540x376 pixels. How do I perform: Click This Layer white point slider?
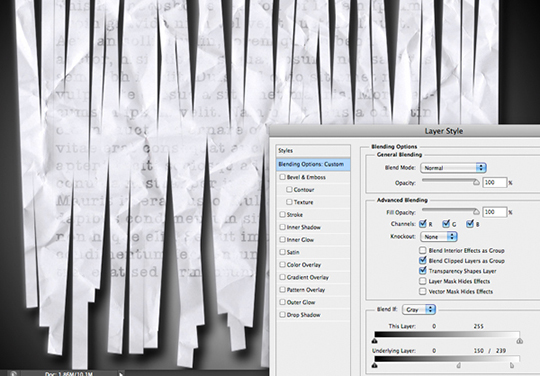[x=520, y=341]
